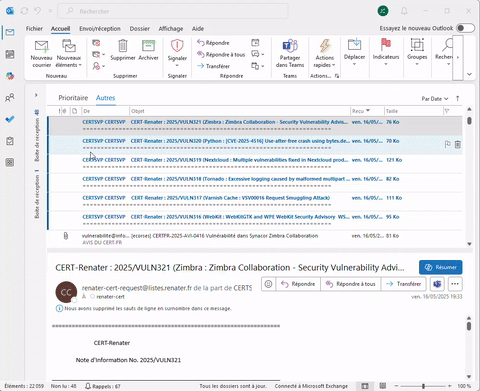
Task: Select the Dossier ribbon tab
Action: coord(140,29)
